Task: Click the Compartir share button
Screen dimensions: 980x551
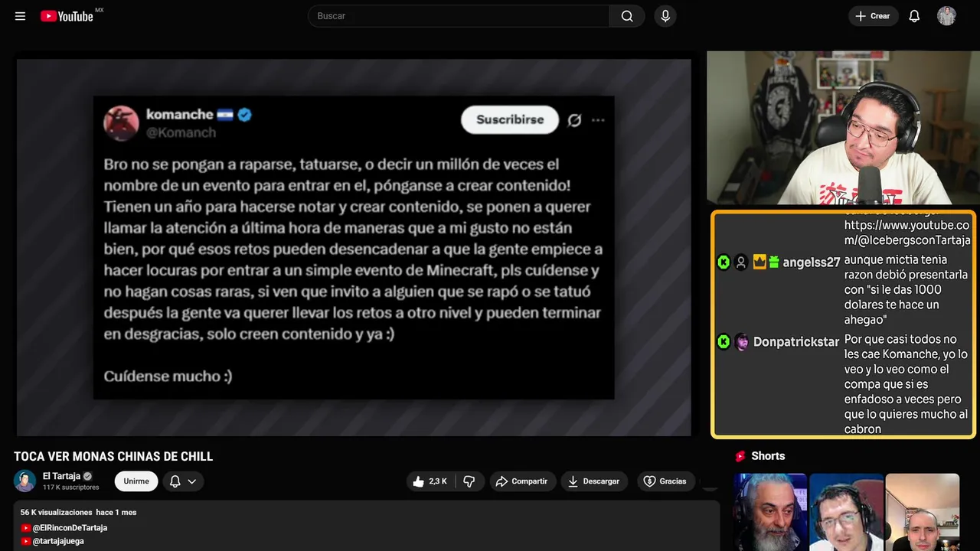Action: tap(522, 481)
